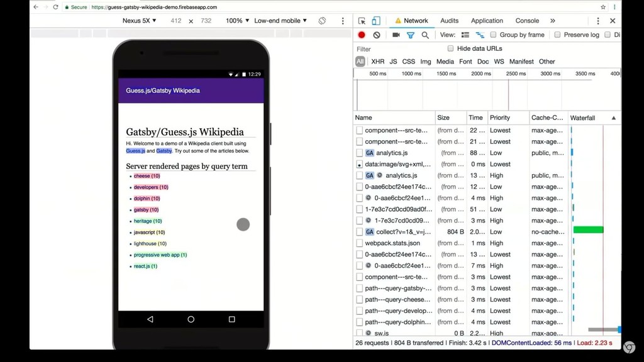Show more DevTools tabs chevron

click(x=552, y=21)
